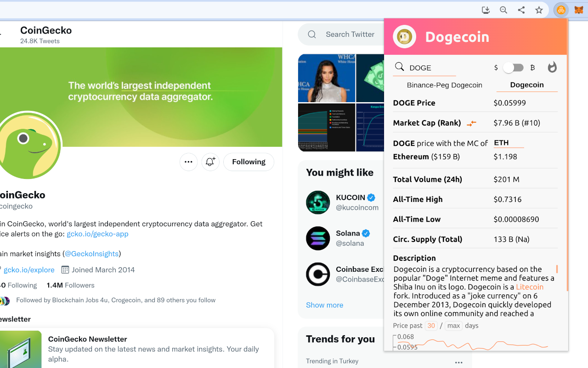Click the Total Volume value $201 M
This screenshot has width=588, height=368.
[x=506, y=179]
